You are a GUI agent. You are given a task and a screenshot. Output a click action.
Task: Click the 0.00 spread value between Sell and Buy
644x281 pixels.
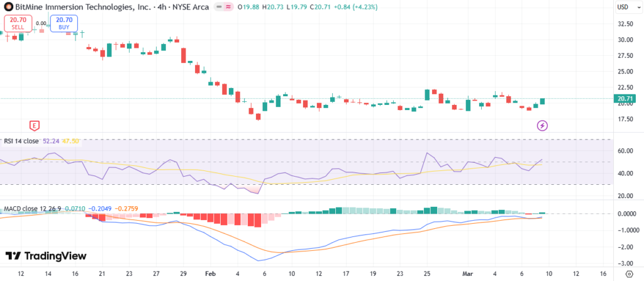(x=40, y=23)
